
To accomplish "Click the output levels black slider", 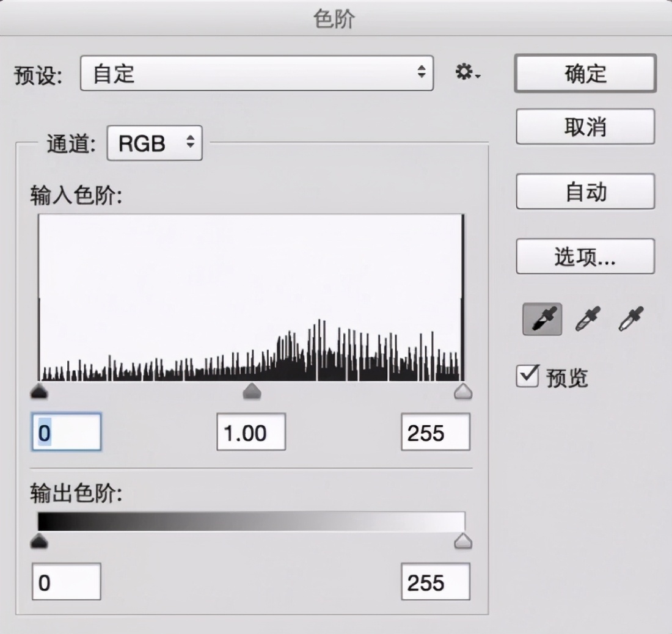I will [x=40, y=541].
